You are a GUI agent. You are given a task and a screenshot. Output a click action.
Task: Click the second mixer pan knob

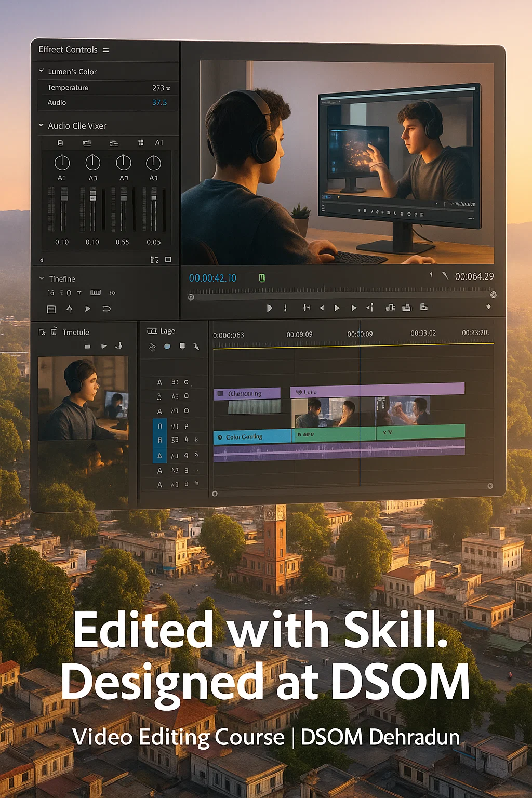[x=92, y=163]
